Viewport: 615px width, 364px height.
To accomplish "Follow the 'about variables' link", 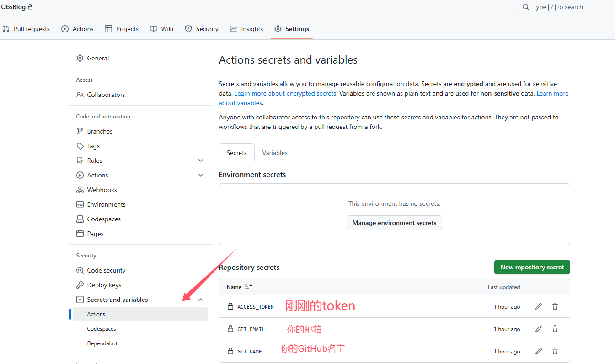I will tap(241, 103).
